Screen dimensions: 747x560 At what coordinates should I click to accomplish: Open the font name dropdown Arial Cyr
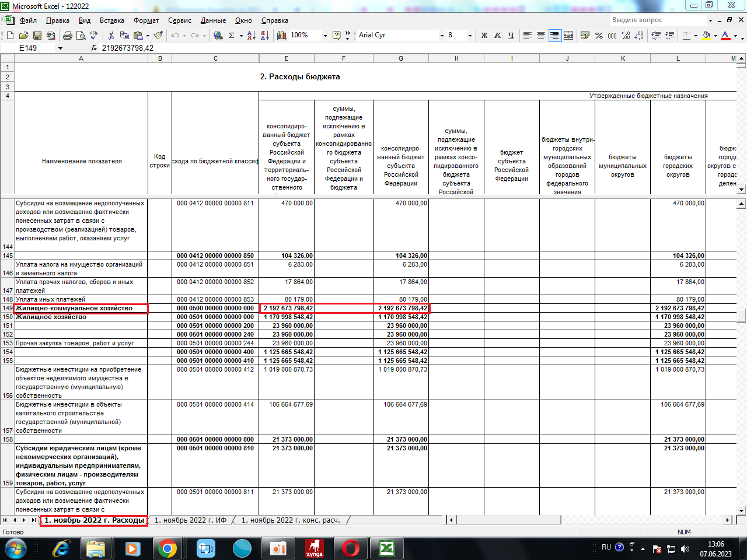pos(442,36)
